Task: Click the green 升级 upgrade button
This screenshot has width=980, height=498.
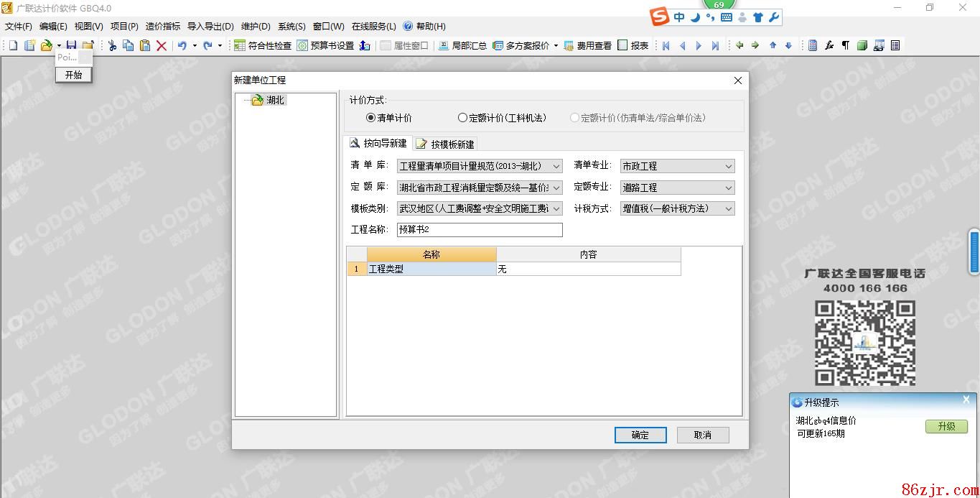Action: (946, 426)
